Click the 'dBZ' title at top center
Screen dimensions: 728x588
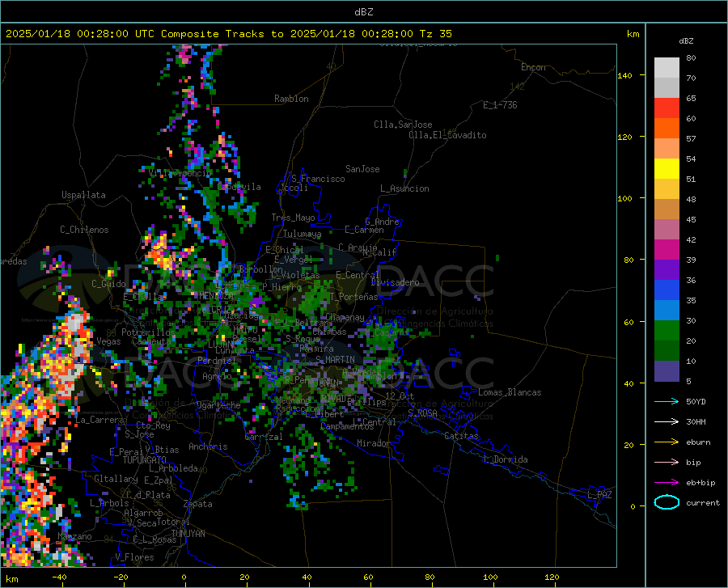(363, 12)
